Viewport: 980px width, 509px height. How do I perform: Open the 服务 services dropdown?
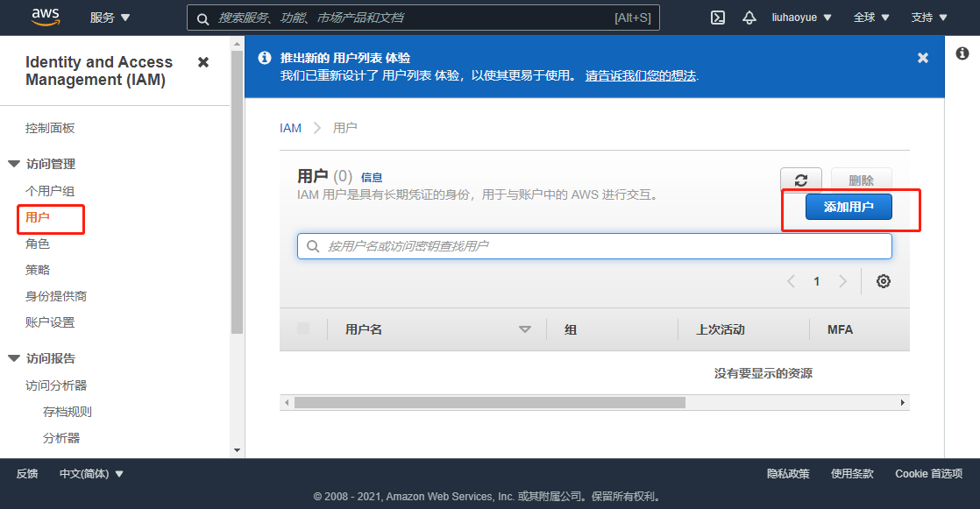(110, 18)
